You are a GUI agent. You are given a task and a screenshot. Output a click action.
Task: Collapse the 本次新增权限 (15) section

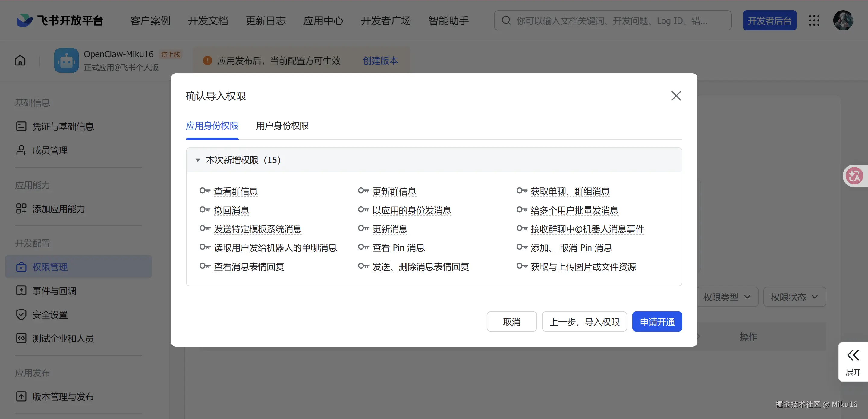198,160
